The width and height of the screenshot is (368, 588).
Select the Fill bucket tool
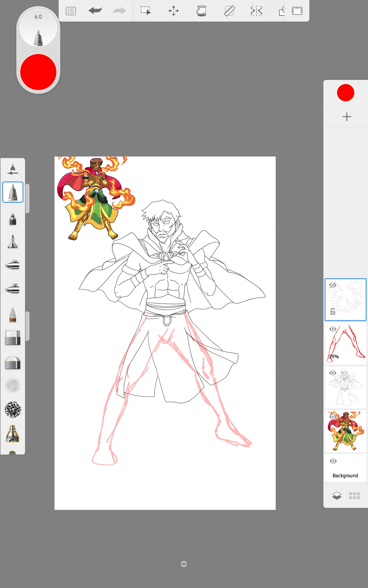coord(201,11)
